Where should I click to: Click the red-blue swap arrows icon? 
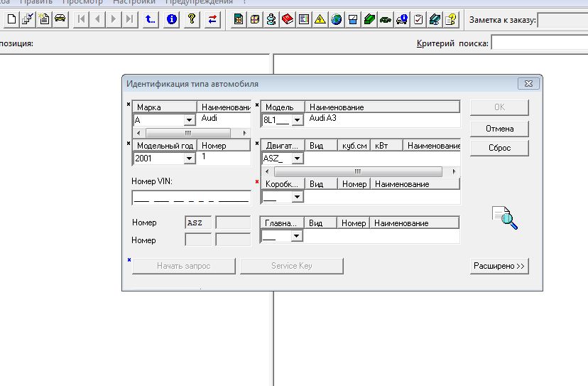(x=212, y=19)
